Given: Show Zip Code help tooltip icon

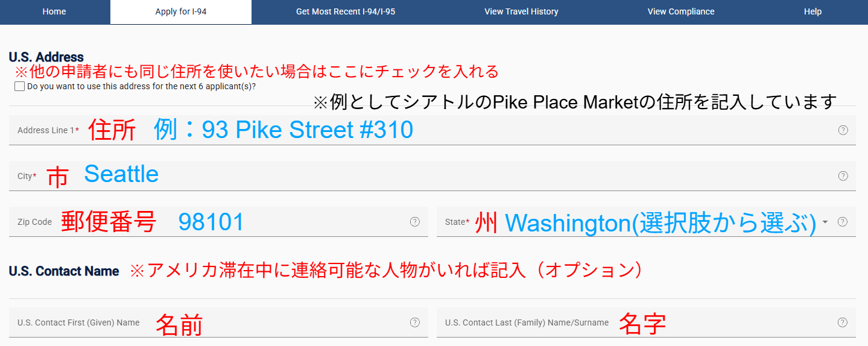Looking at the screenshot, I should [x=415, y=222].
